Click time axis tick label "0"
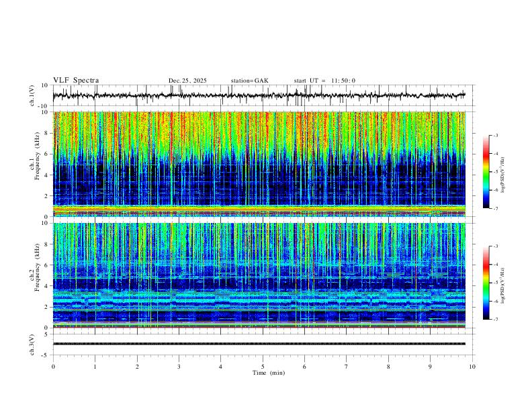The height and width of the screenshot is (411, 532). pos(53,367)
